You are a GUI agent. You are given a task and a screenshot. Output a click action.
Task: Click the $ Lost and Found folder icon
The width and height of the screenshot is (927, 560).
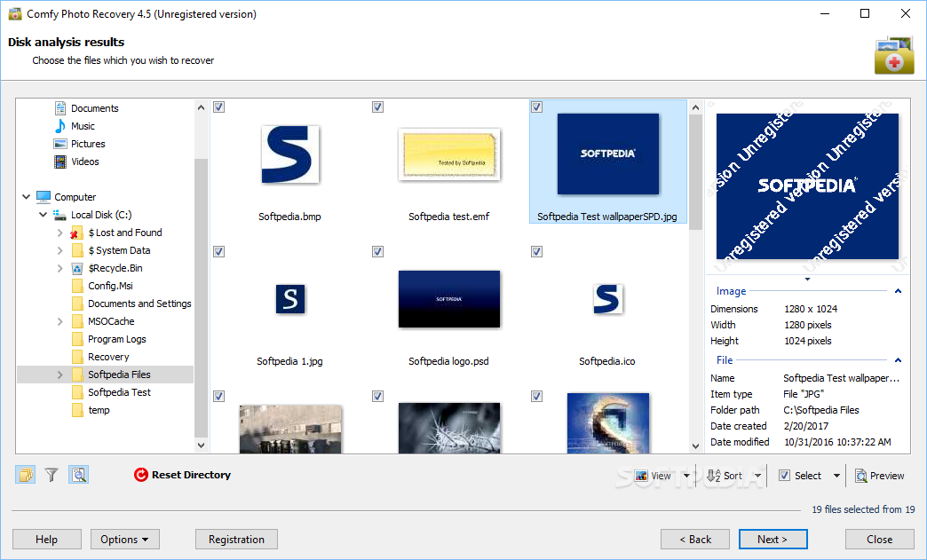(x=77, y=233)
